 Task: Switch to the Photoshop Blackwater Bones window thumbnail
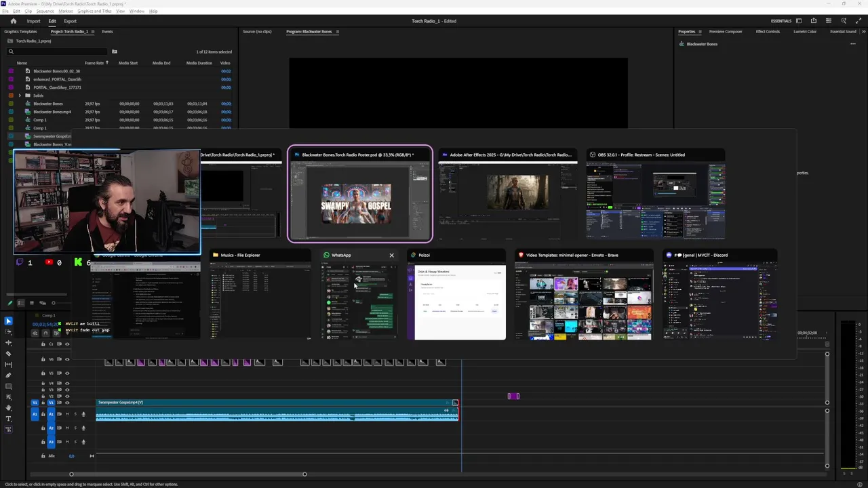(360, 193)
